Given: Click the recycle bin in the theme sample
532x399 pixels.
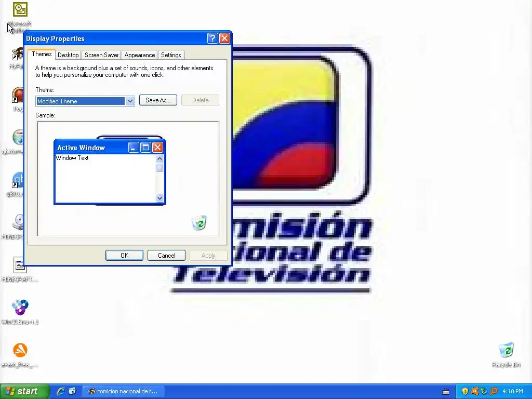Looking at the screenshot, I should 199,222.
